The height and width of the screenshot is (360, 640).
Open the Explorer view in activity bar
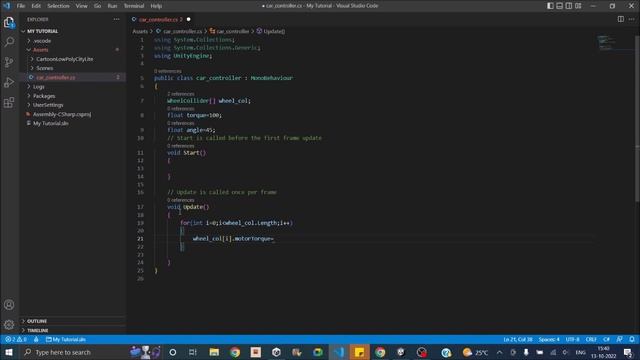click(9, 22)
